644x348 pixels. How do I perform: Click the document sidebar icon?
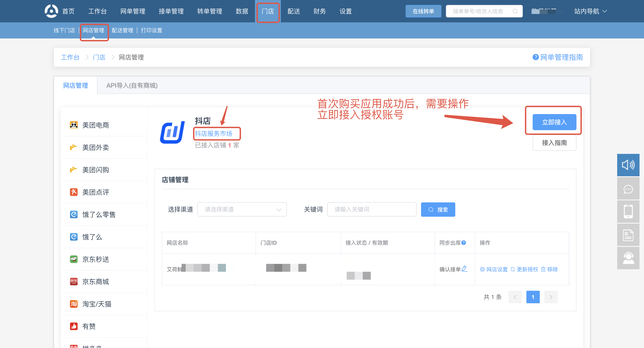[x=628, y=235]
